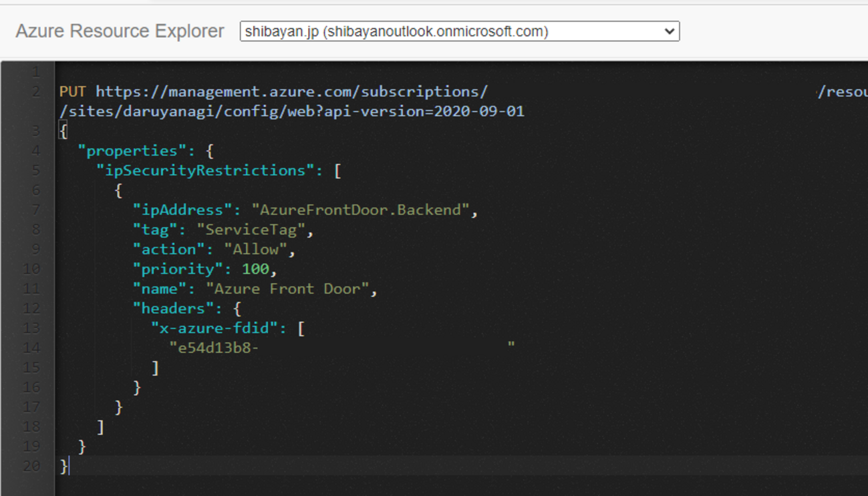
Task: Click line number 5 in the gutter
Action: [36, 170]
